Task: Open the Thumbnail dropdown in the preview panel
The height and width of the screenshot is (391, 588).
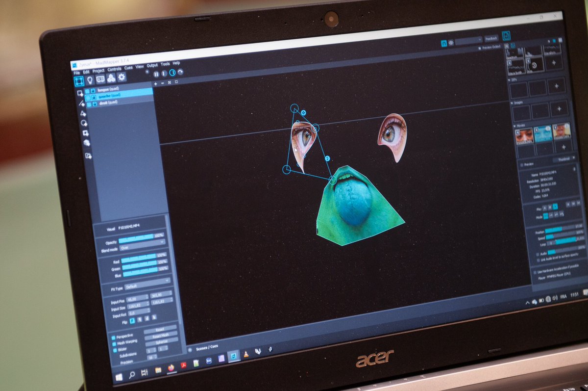Action: (x=564, y=158)
